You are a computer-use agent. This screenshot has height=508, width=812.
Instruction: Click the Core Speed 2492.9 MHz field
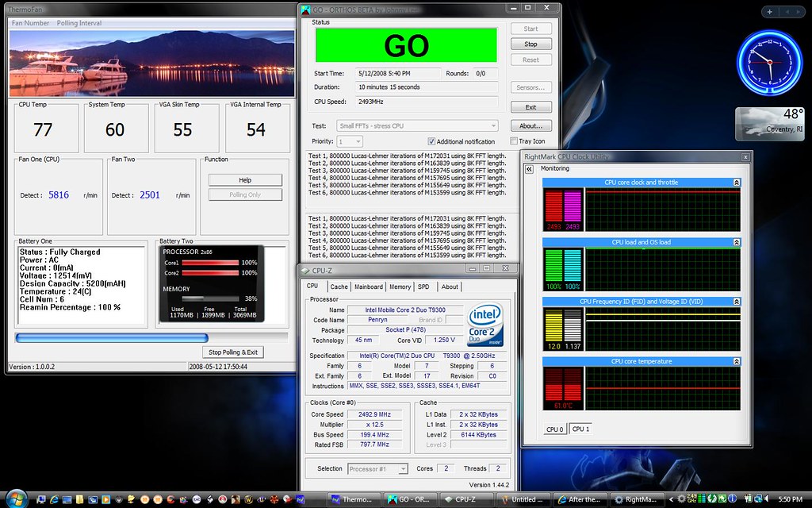374,414
